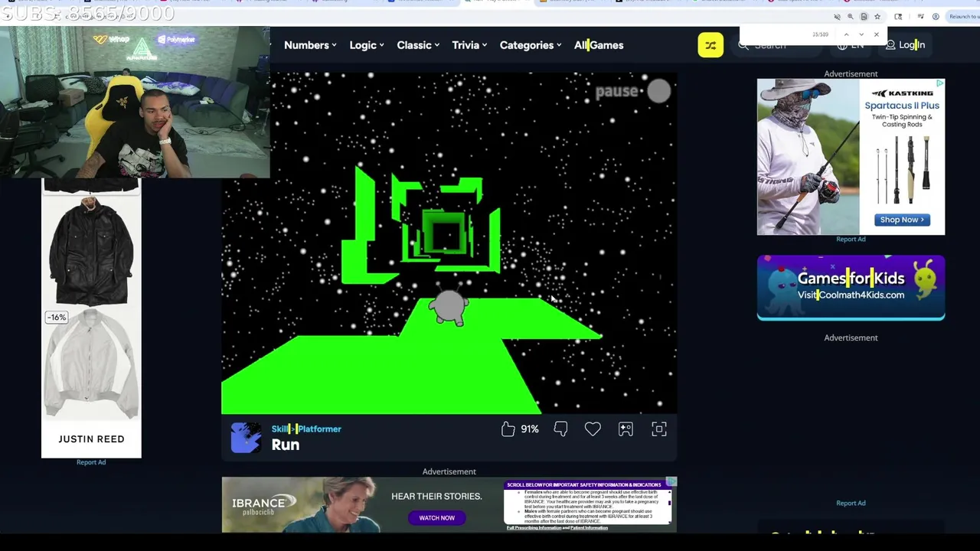This screenshot has width=980, height=551.
Task: Click the Log In button
Action: (x=906, y=45)
